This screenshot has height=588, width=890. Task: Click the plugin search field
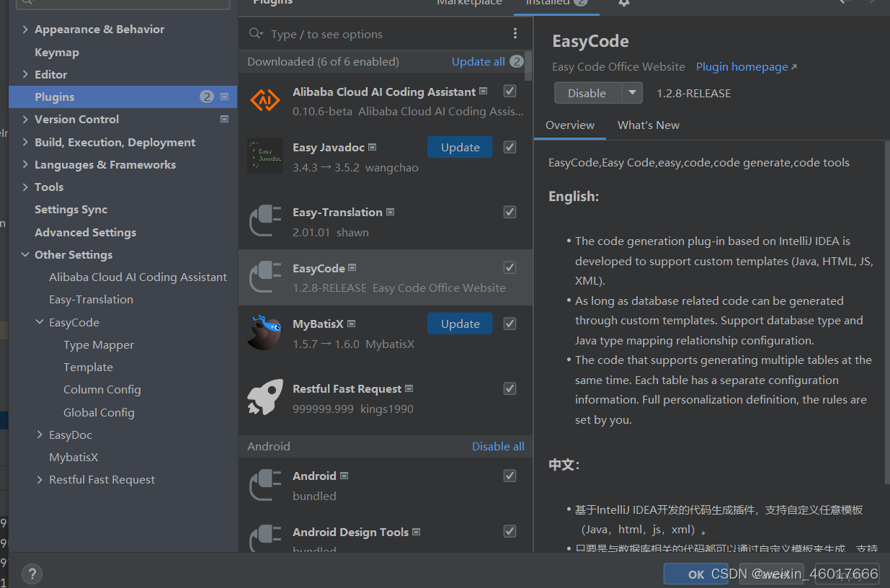[360, 33]
